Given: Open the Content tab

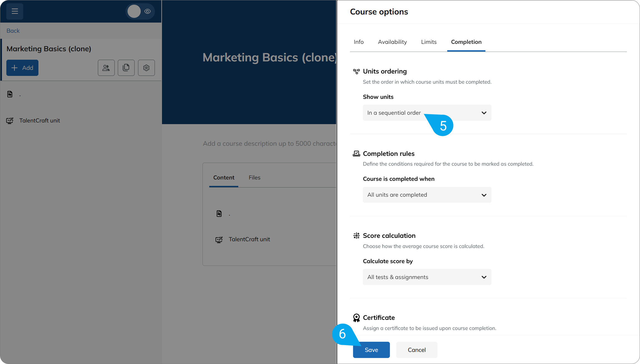Looking at the screenshot, I should [224, 178].
